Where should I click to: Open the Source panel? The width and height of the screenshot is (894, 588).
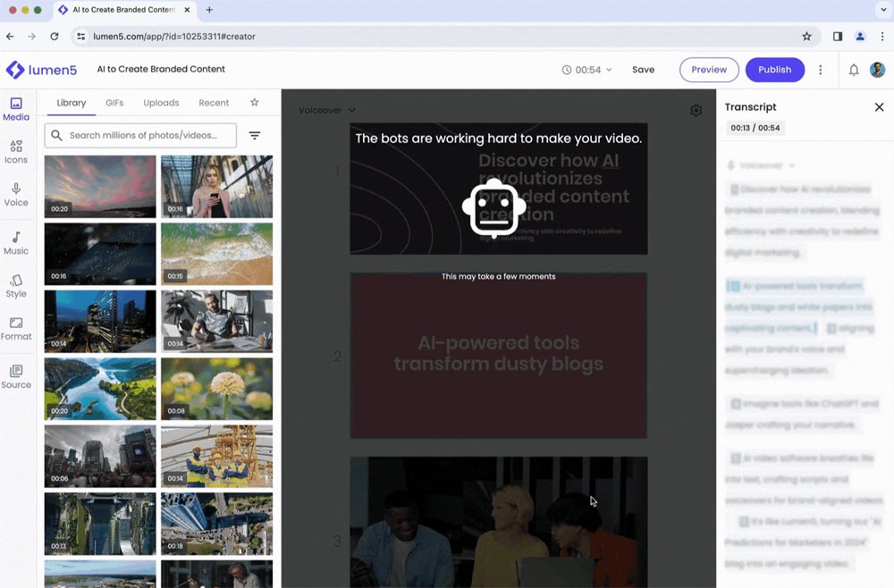16,376
